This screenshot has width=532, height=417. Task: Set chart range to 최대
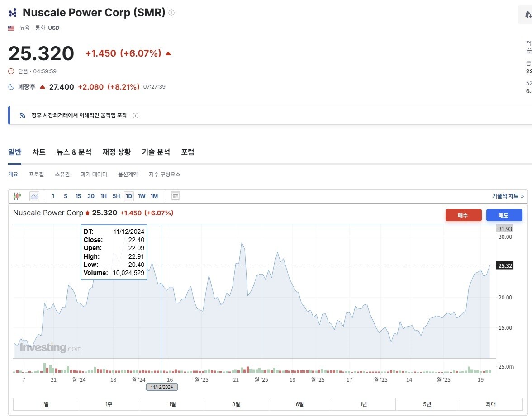click(x=491, y=404)
